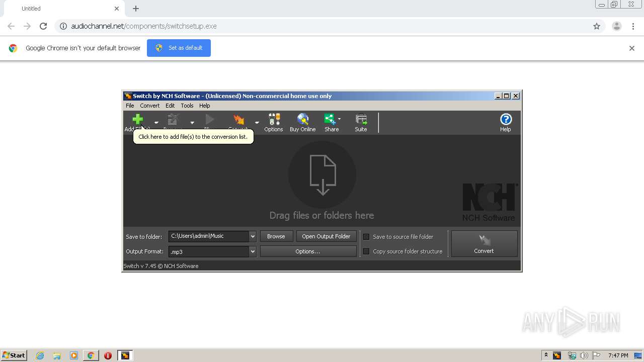Click the green Add File(s) plus icon
The image size is (644, 362).
137,120
